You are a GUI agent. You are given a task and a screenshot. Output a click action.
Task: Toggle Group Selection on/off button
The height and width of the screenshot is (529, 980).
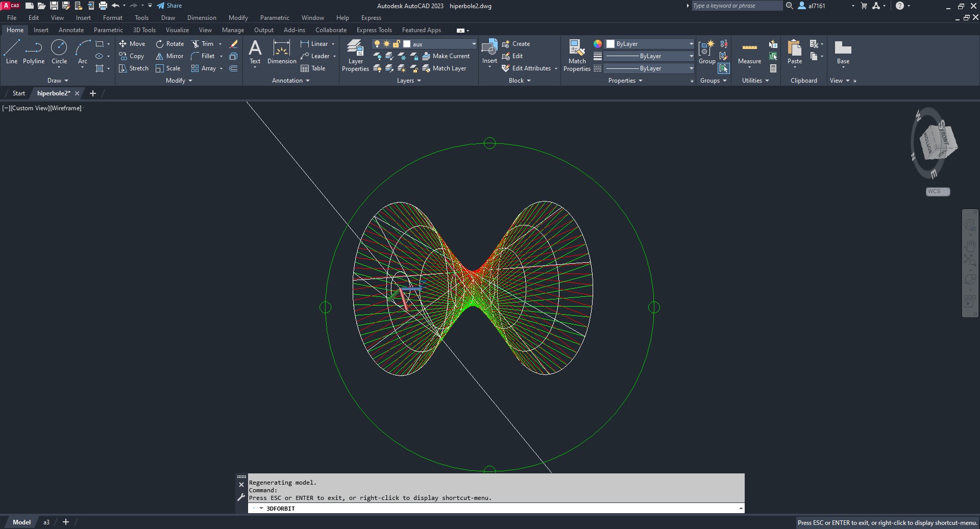[724, 68]
